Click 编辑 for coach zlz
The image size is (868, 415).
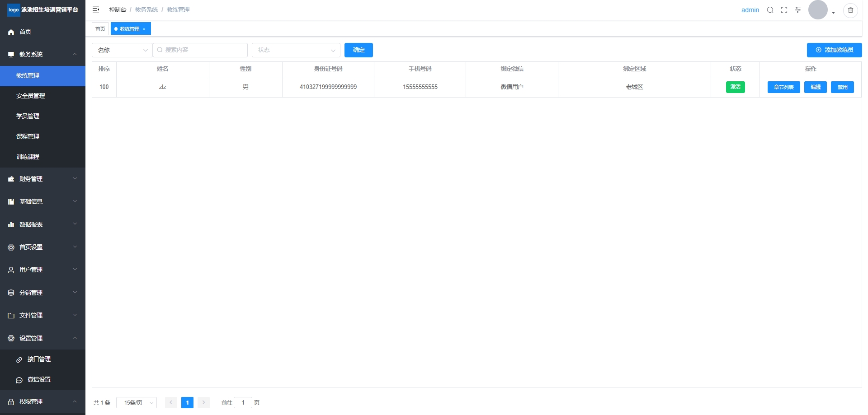pyautogui.click(x=816, y=87)
